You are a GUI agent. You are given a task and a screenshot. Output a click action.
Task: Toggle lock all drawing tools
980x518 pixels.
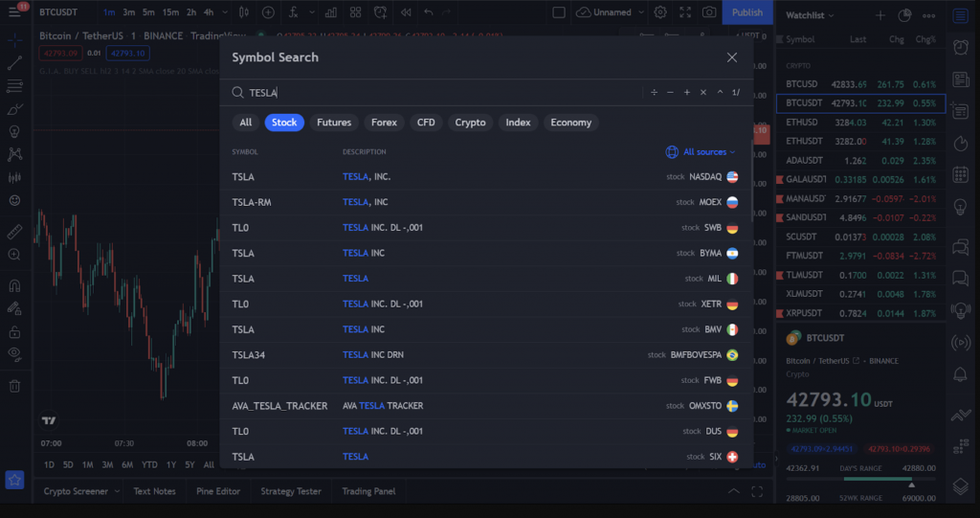point(14,331)
